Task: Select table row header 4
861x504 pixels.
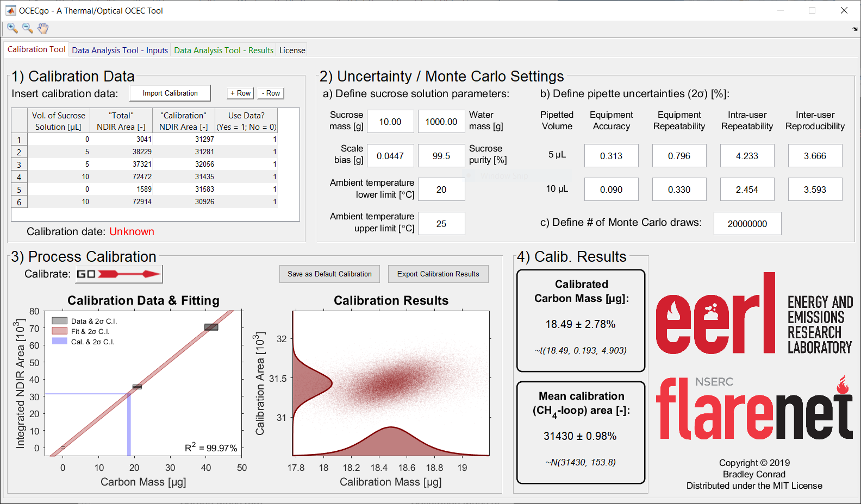Action: [x=19, y=177]
